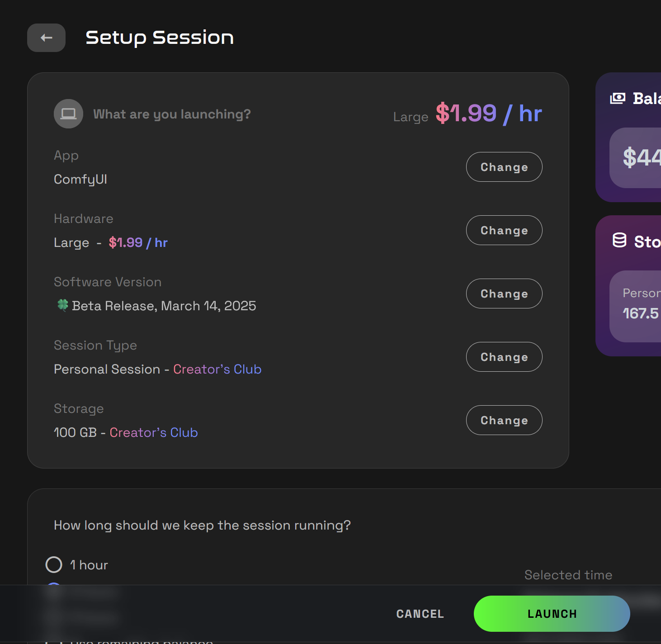
Task: Click the clover icon beside Beta Release
Action: tap(64, 306)
